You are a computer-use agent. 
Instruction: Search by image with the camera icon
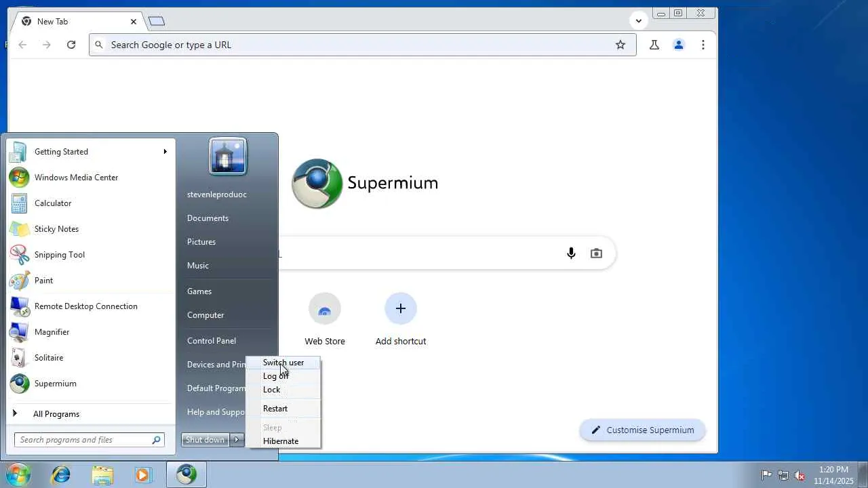coord(596,253)
